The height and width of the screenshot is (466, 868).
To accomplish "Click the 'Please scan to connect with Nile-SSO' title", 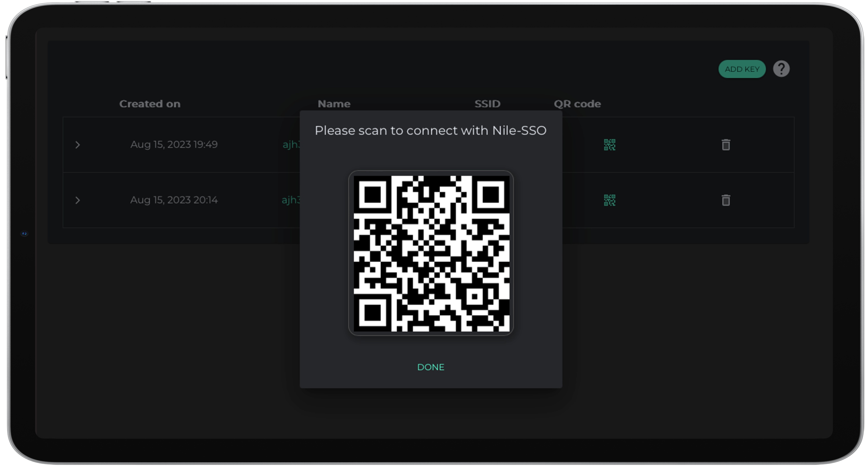I will coord(430,130).
